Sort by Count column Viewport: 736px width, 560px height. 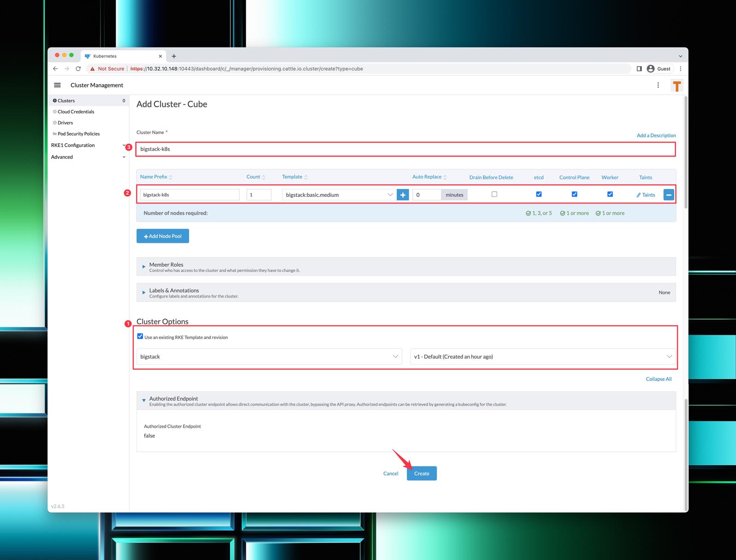point(256,177)
